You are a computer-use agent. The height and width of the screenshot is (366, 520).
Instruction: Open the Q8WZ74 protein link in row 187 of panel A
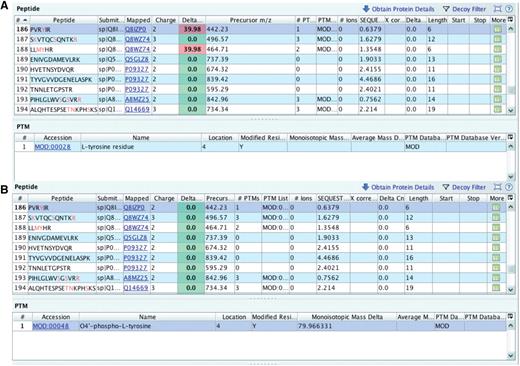click(137, 39)
